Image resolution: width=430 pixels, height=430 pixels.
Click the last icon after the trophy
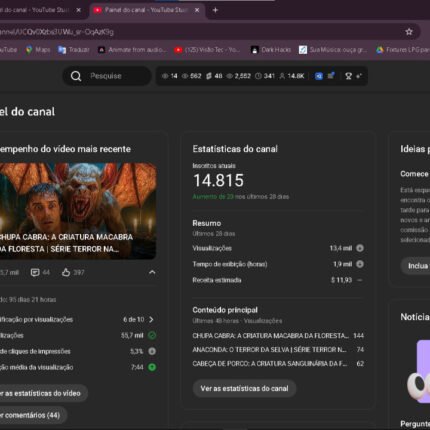pyautogui.click(x=359, y=76)
